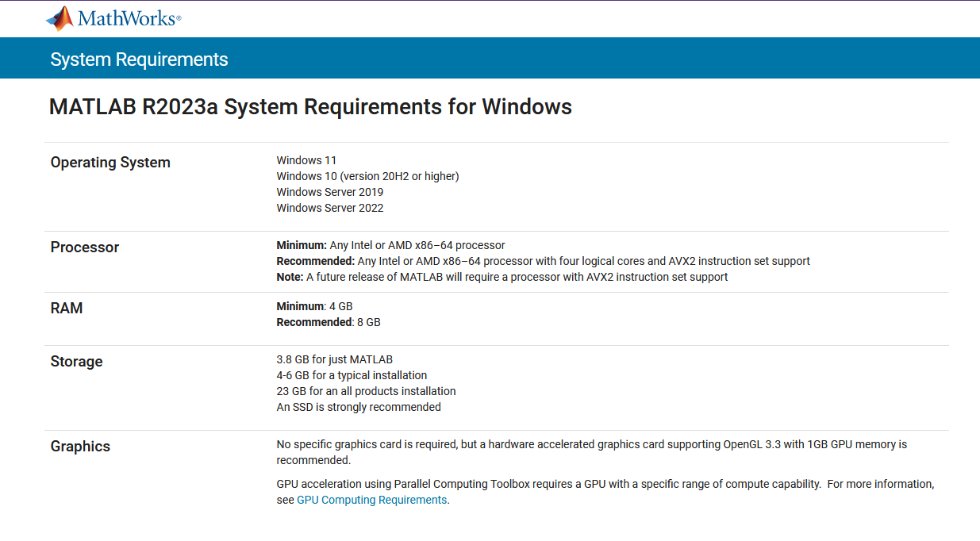Open the GPU Computing Requirements link

[x=371, y=500]
